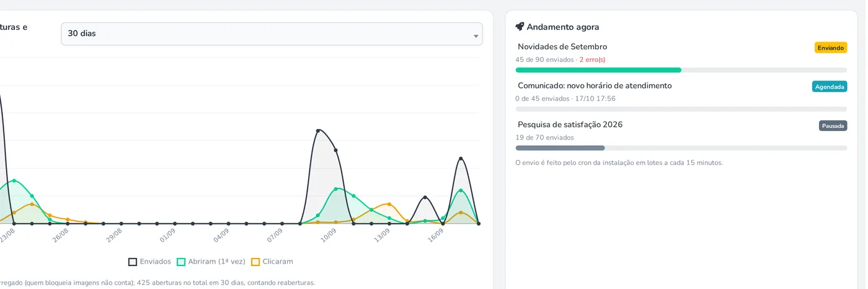Click the 0 de 45 enviados 17/10 text
This screenshot has width=868, height=289.
point(565,99)
